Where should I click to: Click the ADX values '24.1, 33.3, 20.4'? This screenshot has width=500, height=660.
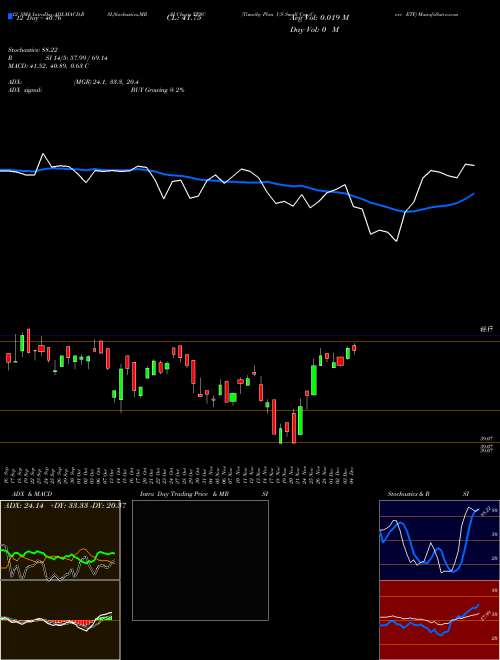click(116, 82)
